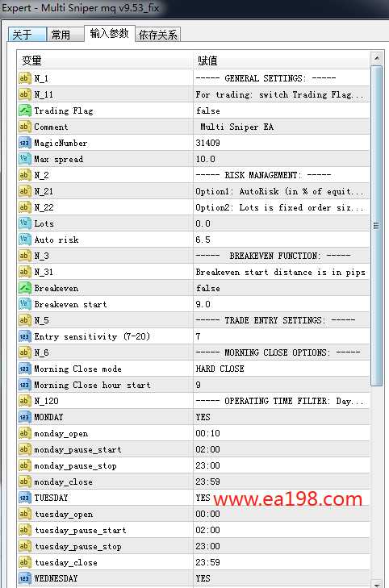Screen dimensions: 389x588
Task: Toggle the Breakeven false value
Action: pos(282,288)
